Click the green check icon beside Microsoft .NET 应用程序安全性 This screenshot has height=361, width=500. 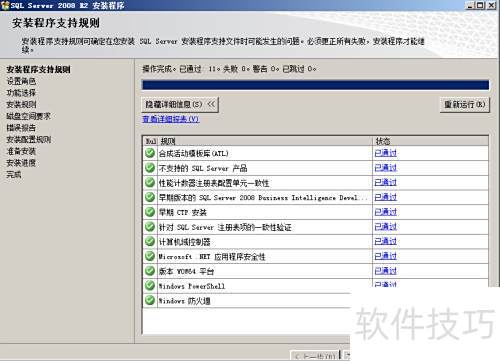coord(150,256)
